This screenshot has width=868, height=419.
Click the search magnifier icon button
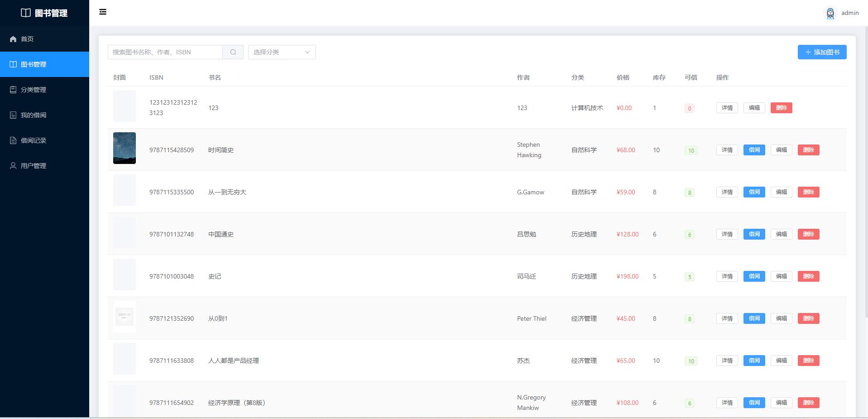(233, 52)
